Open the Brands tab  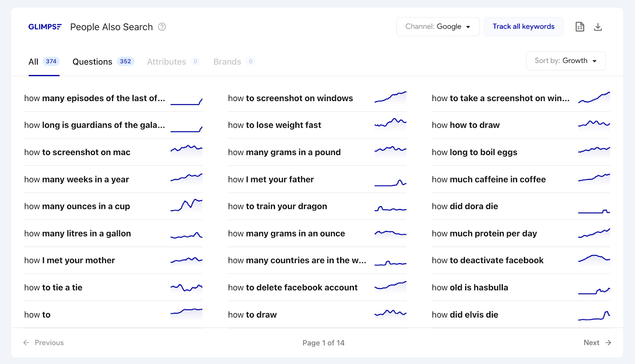pos(227,61)
